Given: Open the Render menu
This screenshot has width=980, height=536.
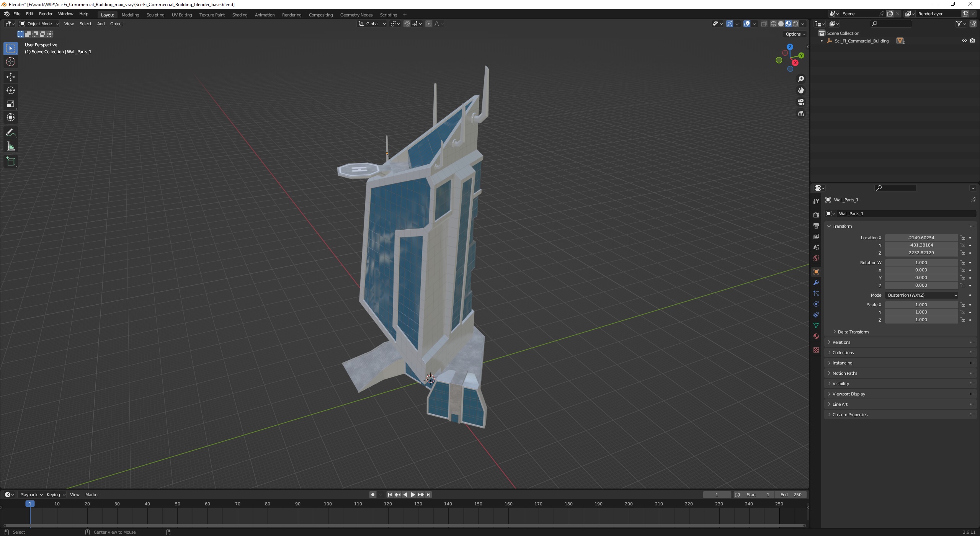Looking at the screenshot, I should point(46,14).
